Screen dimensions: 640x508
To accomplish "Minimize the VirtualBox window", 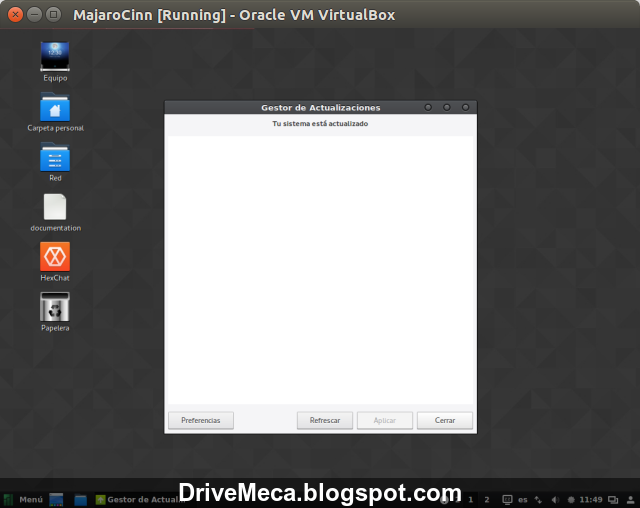I will pos(34,15).
